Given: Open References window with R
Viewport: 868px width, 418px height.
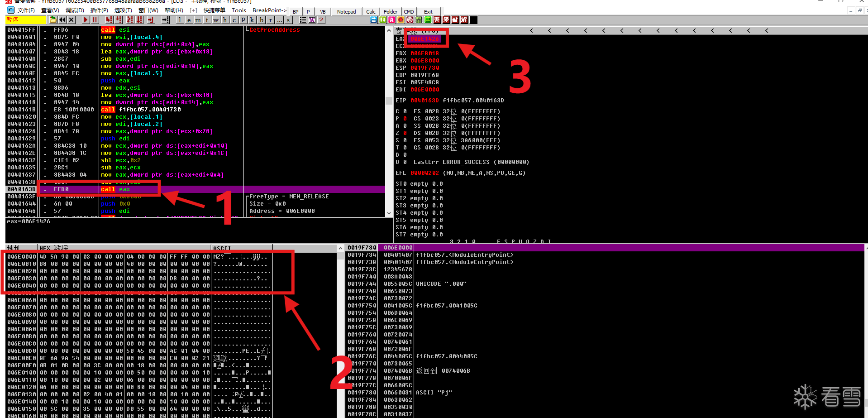Looking at the screenshot, I should [x=271, y=20].
